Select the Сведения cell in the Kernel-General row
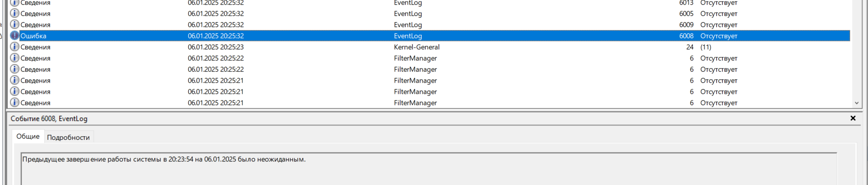The height and width of the screenshot is (185, 868). coord(35,47)
